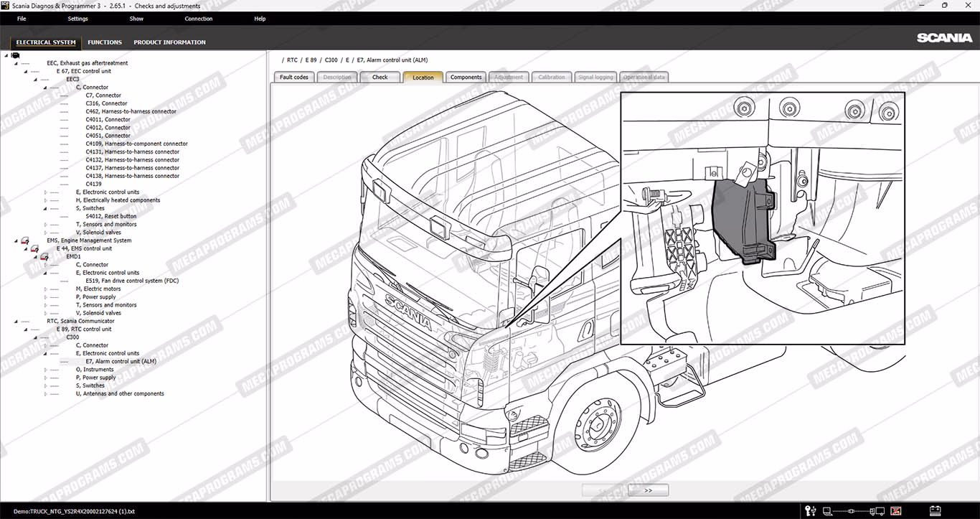Collapse RTC, Scania Communicator node

point(16,321)
